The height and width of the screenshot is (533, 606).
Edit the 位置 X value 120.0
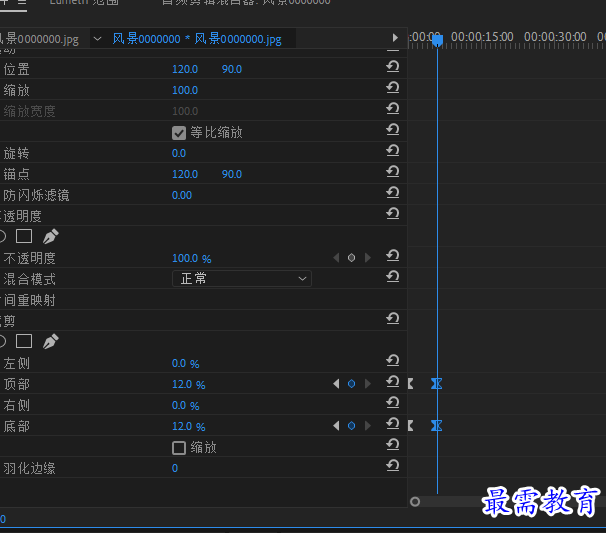[185, 69]
